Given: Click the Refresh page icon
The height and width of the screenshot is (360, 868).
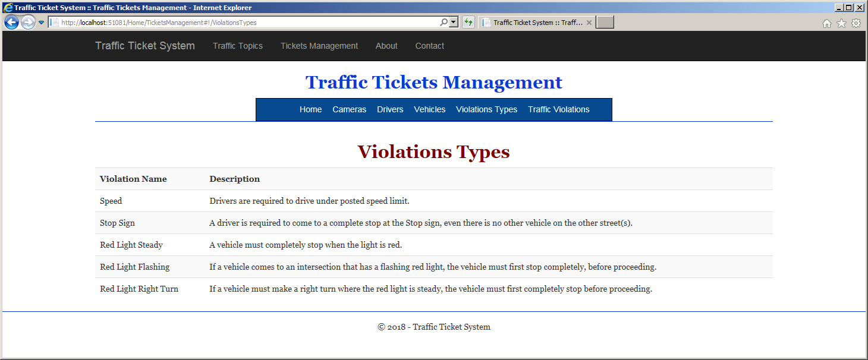Looking at the screenshot, I should (468, 23).
